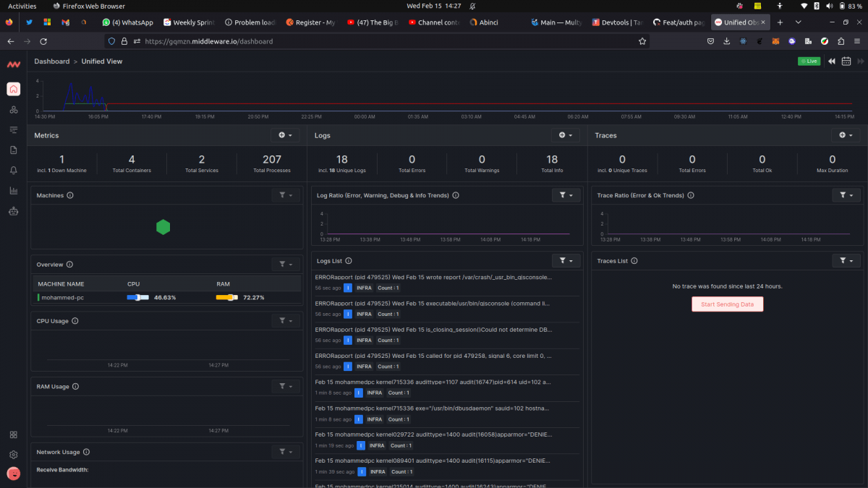Image resolution: width=868 pixels, height=488 pixels.
Task: Open the Traces List filter dropdown
Action: (x=846, y=260)
